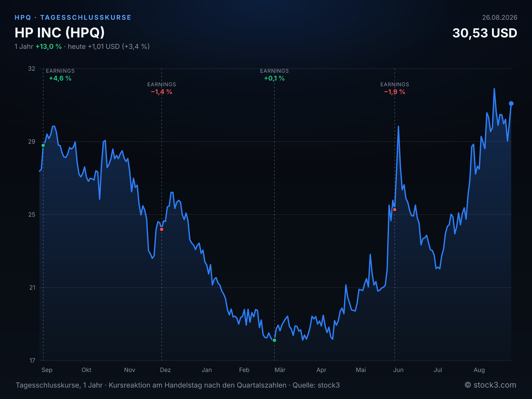Click the x-axis label 'Okt'
Image resolution: width=532 pixels, height=399 pixels.
tap(87, 370)
